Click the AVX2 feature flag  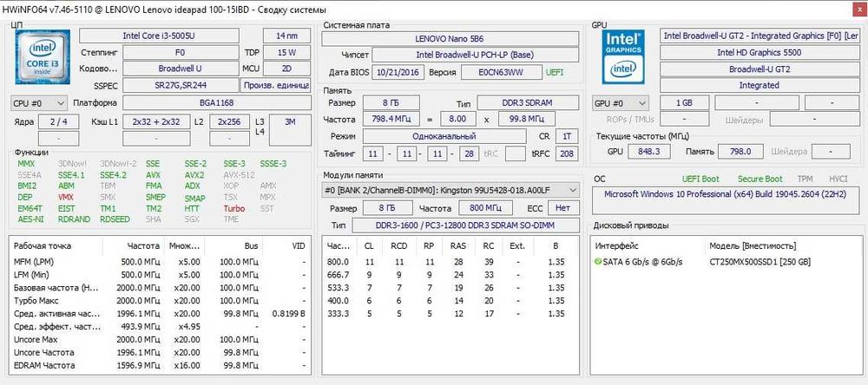coord(194,175)
